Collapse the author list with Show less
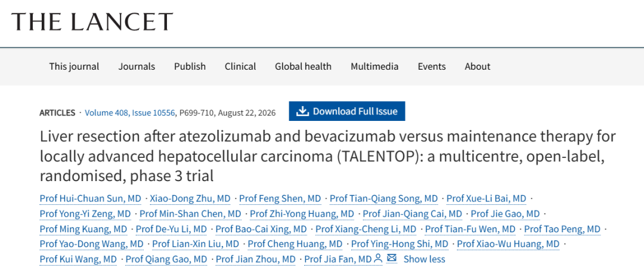The width and height of the screenshot is (644, 274). pyautogui.click(x=425, y=259)
